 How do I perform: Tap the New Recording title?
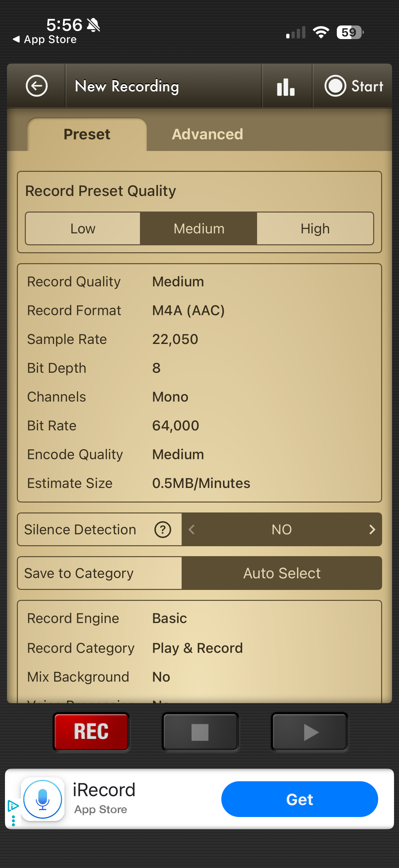tap(127, 87)
